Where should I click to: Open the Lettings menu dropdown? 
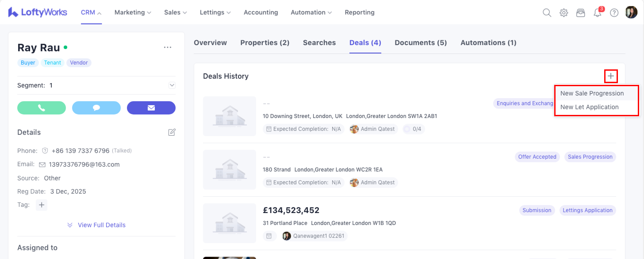coord(215,13)
